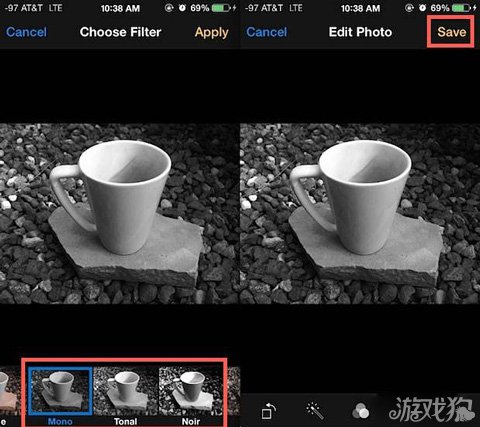Viewport: 480px width, 427px height.
Task: Tap the rotate photo icon
Action: (x=269, y=411)
